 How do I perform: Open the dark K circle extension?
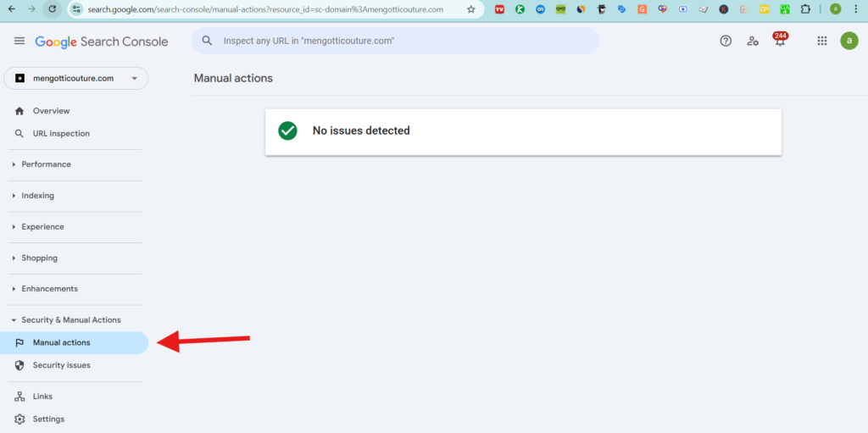coord(724,9)
